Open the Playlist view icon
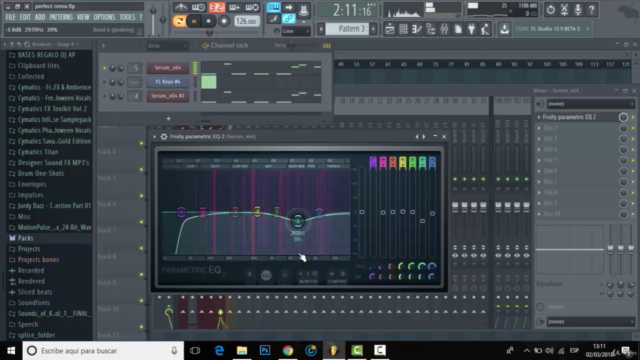The height and width of the screenshot is (360, 640). point(389,29)
